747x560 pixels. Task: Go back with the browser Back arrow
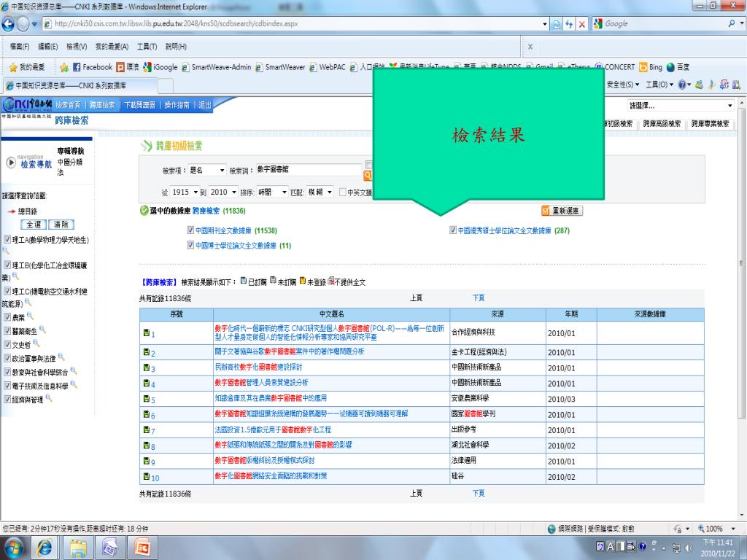(x=9, y=24)
